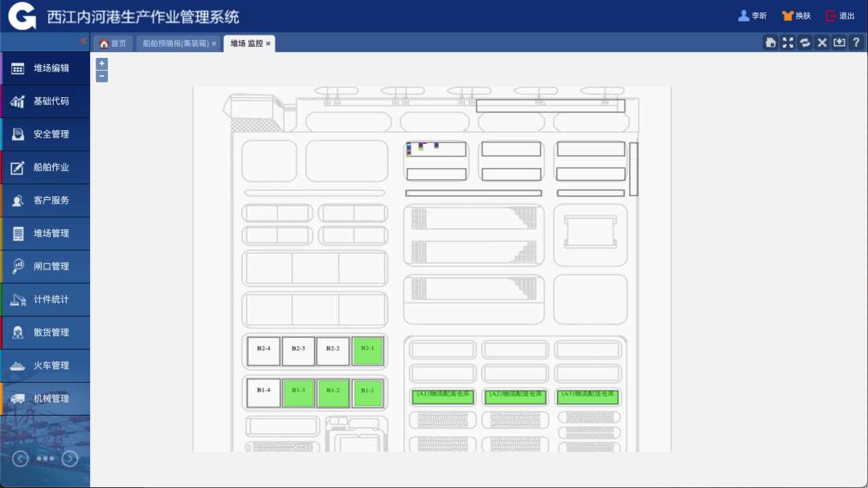Refresh the current tab using the refresh icon
Screen dimensions: 868x488
pyautogui.click(x=805, y=43)
